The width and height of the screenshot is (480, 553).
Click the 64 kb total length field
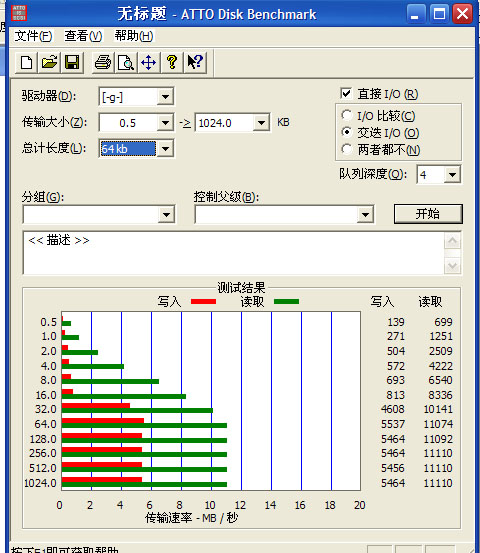(128, 148)
